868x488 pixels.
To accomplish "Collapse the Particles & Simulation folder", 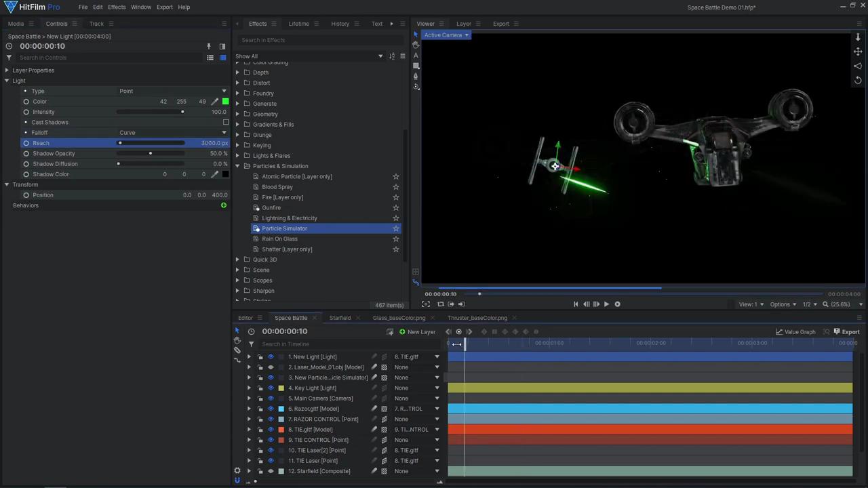I will pos(237,166).
